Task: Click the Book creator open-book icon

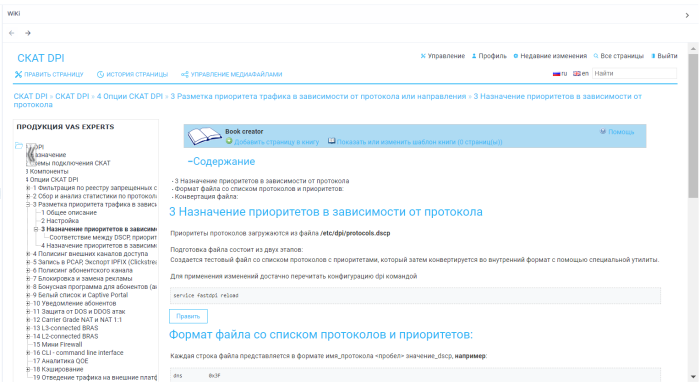Action: click(204, 136)
